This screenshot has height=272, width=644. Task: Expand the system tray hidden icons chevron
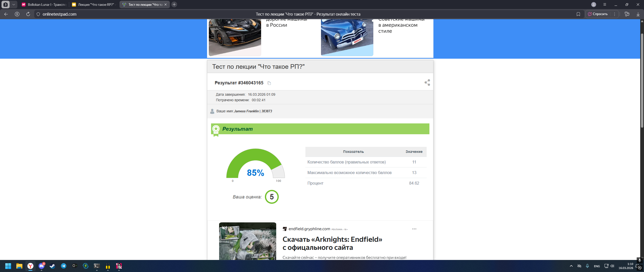[571, 266]
